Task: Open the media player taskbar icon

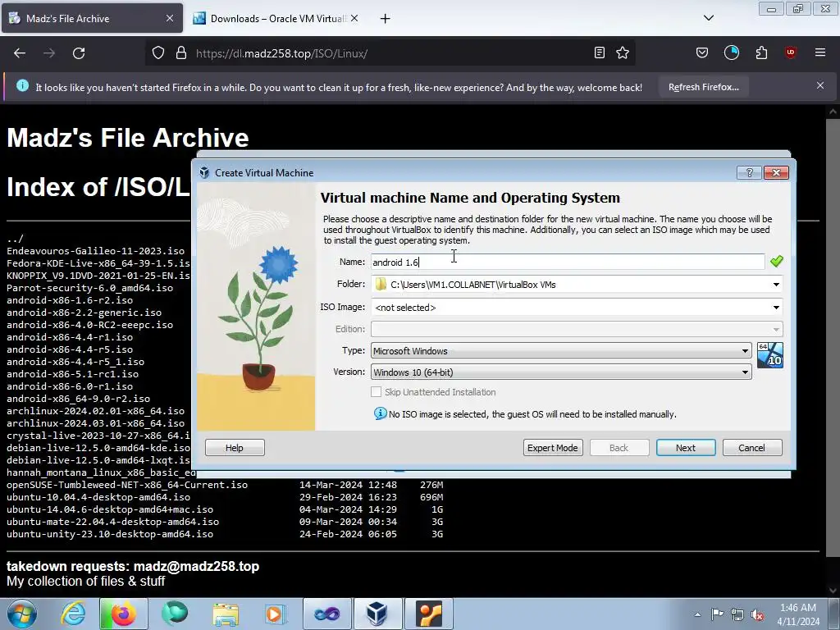Action: coord(276,614)
